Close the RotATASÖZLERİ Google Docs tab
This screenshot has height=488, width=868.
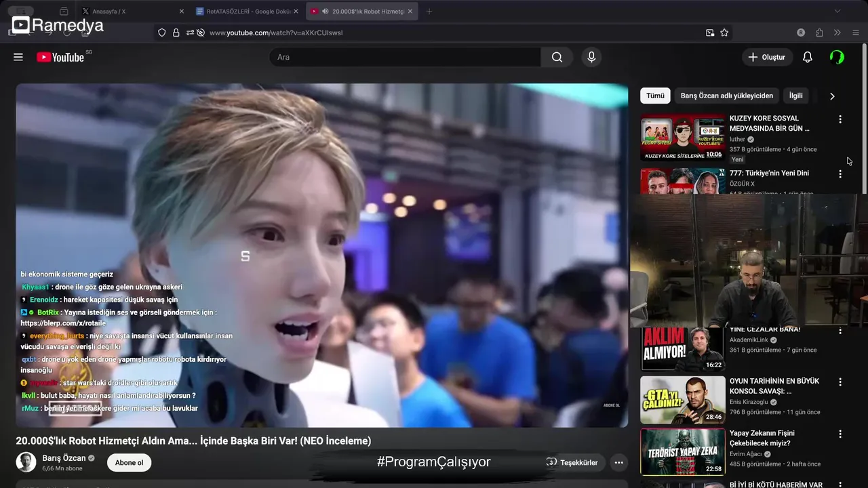coord(296,12)
